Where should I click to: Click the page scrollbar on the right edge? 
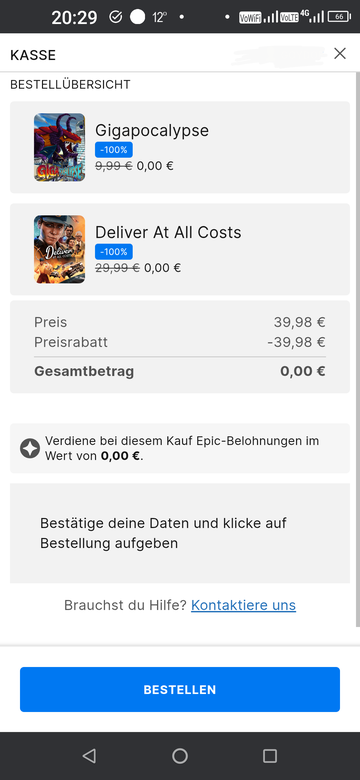coord(358,348)
